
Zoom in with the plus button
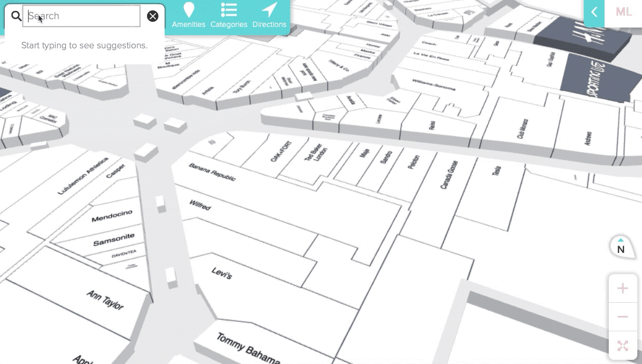(x=623, y=289)
